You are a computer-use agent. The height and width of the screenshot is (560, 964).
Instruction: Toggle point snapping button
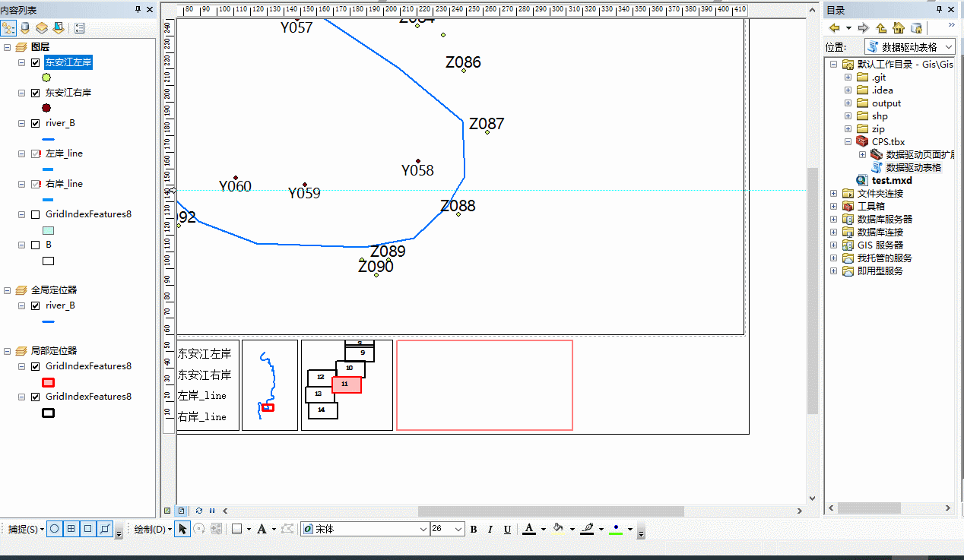(55, 529)
